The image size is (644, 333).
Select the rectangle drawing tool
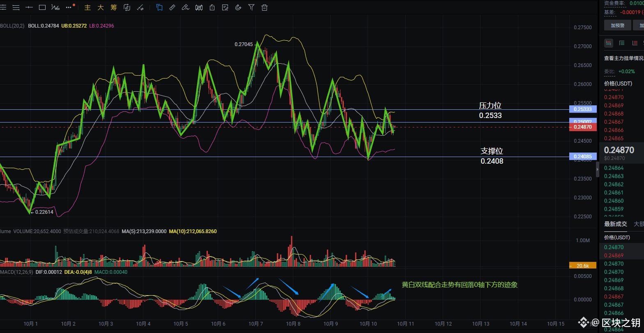coord(42,7)
